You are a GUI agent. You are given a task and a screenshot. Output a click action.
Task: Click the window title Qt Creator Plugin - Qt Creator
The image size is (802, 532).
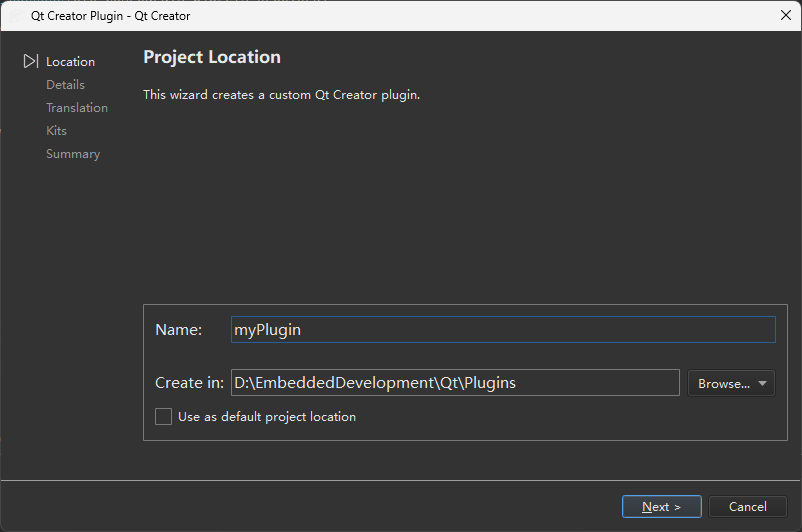(x=110, y=16)
